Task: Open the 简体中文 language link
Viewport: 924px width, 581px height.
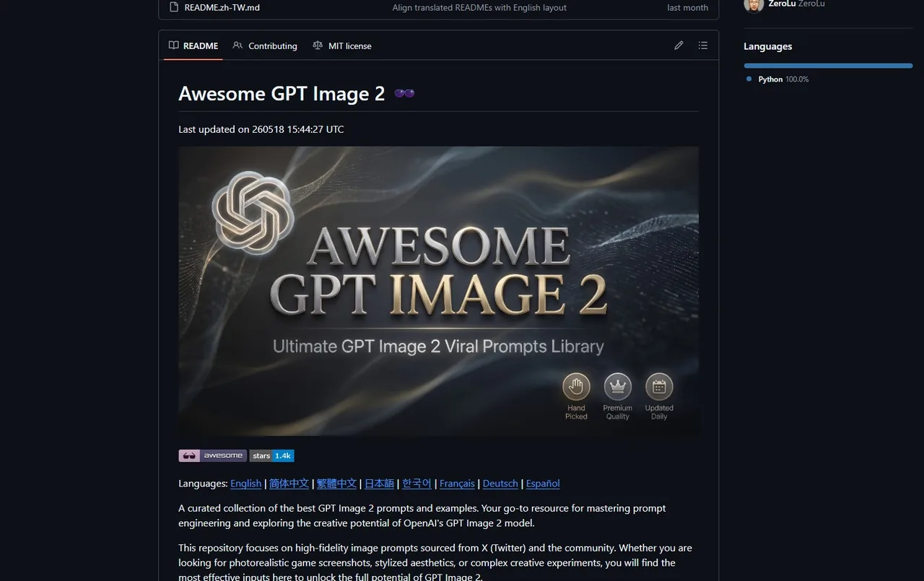Action: [x=289, y=484]
